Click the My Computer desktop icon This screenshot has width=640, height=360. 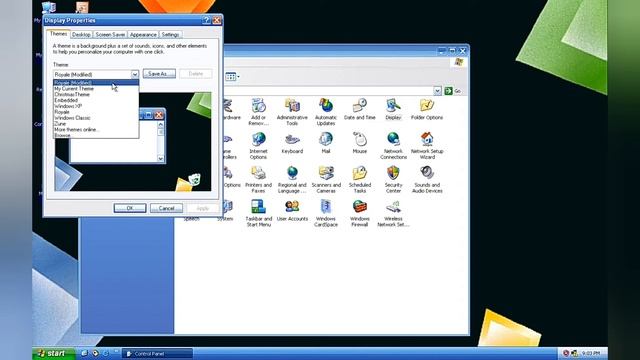48,8
